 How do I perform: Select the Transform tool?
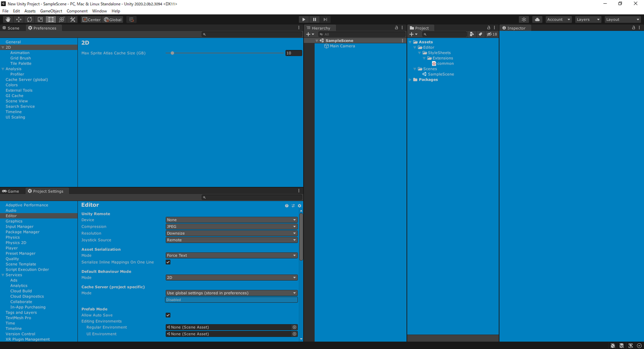[62, 19]
